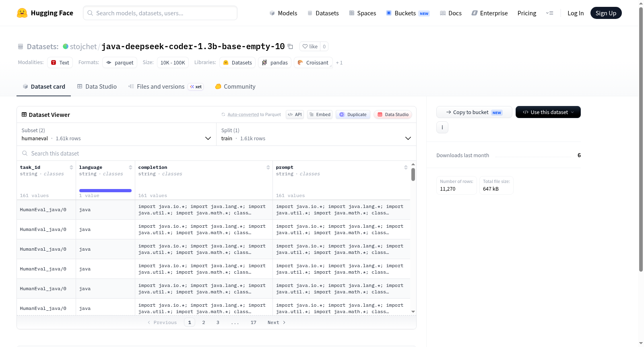644x347 pixels.
Task: Click the '11,270' number of rows value
Action: (x=448, y=189)
